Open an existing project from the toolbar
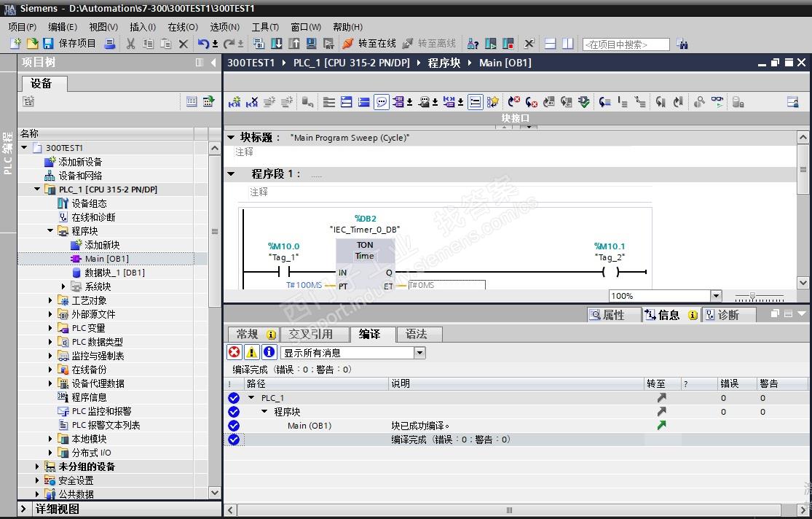Screen dimensions: 812x519 click(32, 44)
